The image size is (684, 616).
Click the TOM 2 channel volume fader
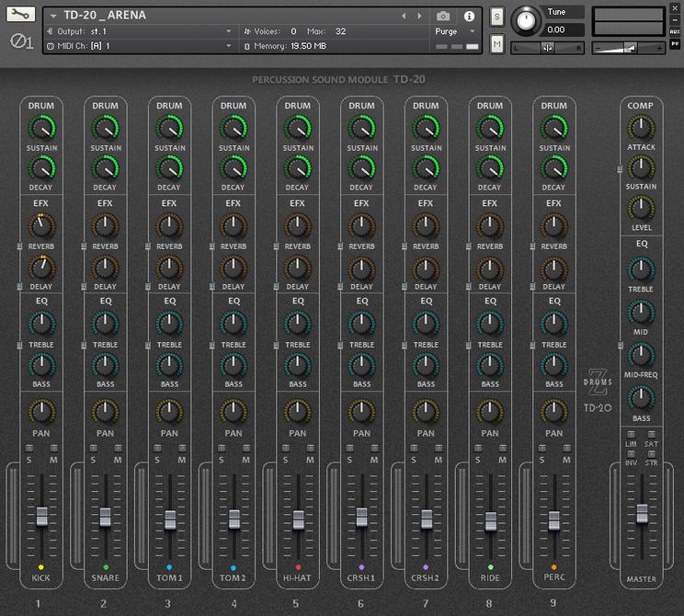[x=234, y=519]
